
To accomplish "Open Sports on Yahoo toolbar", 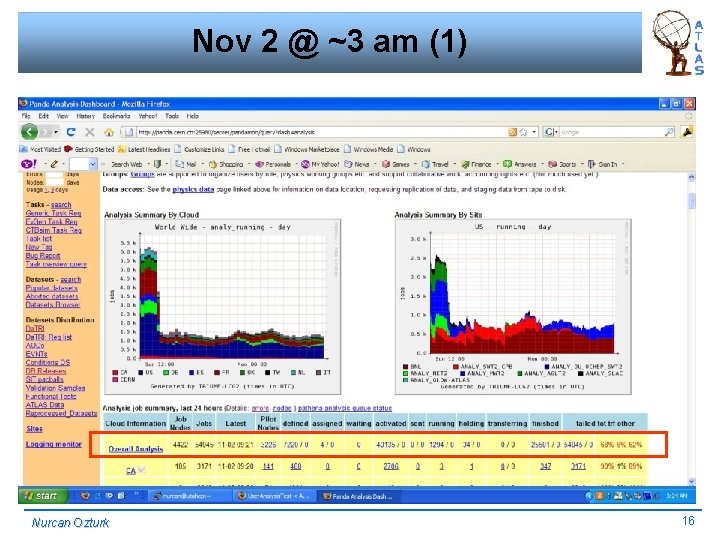I will tap(562, 164).
